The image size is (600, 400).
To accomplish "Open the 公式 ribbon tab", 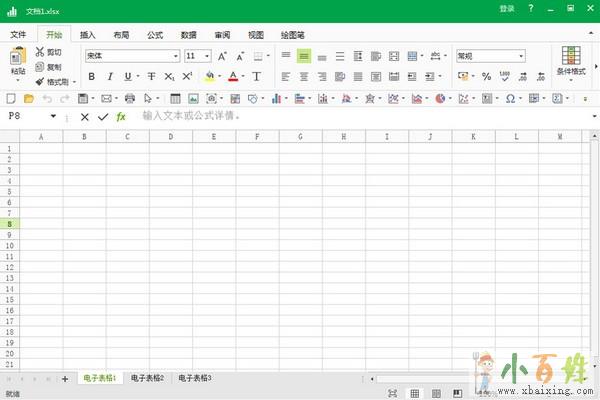I will [155, 33].
